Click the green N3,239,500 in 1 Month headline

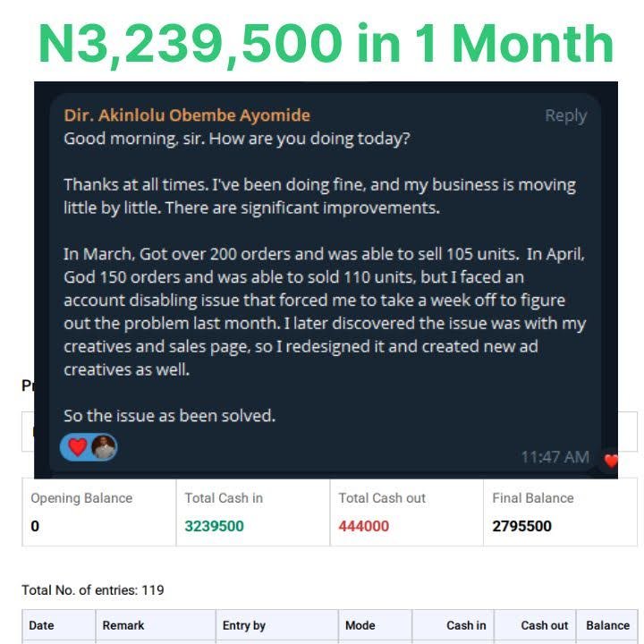[x=326, y=42]
